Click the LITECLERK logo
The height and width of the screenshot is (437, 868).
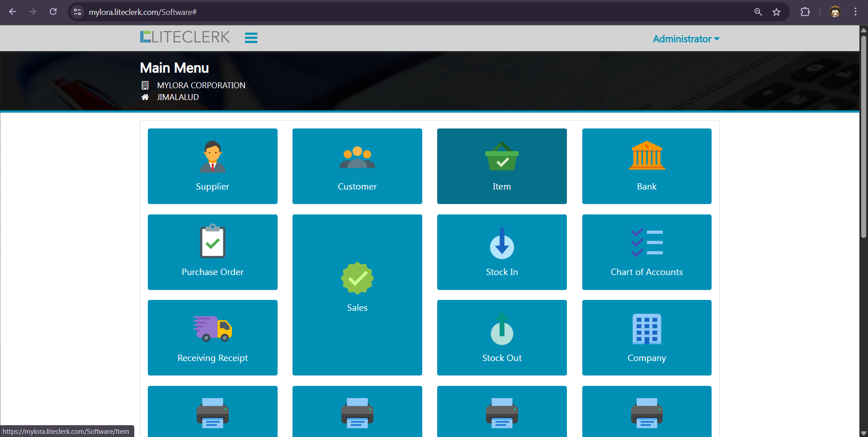(185, 37)
